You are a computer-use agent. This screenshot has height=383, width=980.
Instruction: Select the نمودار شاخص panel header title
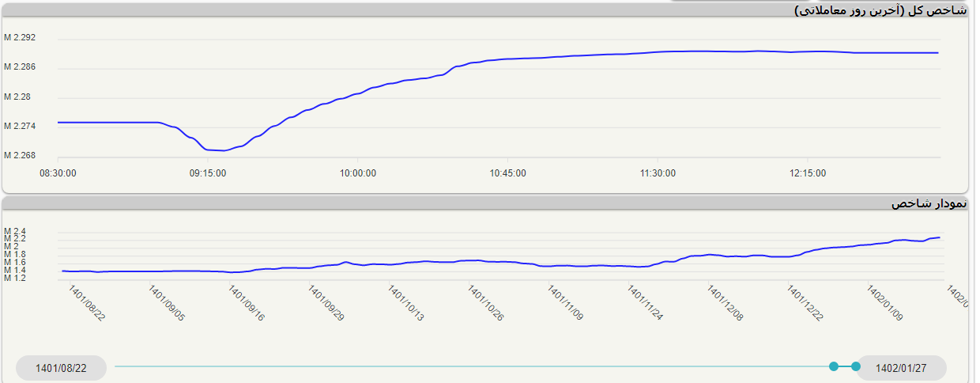point(929,204)
